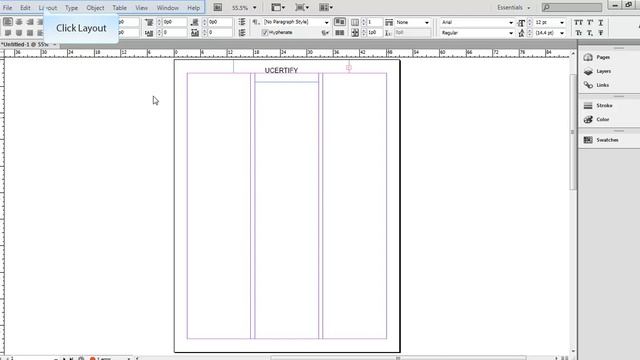
Task: Open the Swatches panel icon
Action: [588, 140]
